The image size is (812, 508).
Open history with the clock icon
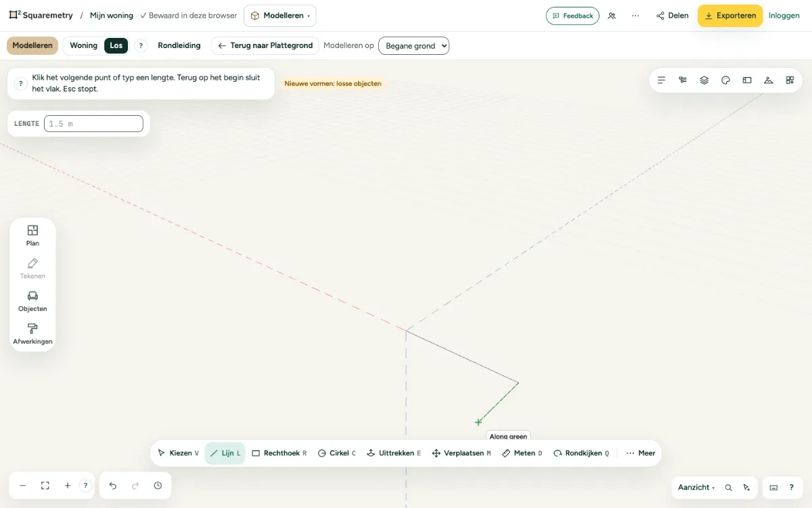click(158, 486)
